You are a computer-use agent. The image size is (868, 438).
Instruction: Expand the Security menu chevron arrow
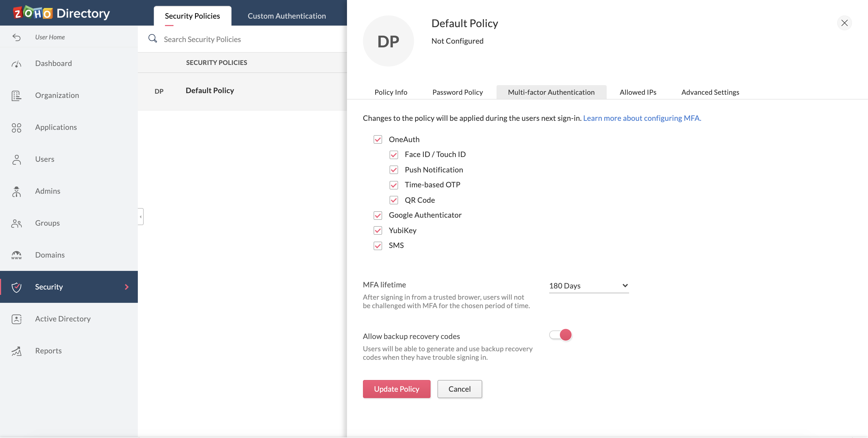[127, 287]
